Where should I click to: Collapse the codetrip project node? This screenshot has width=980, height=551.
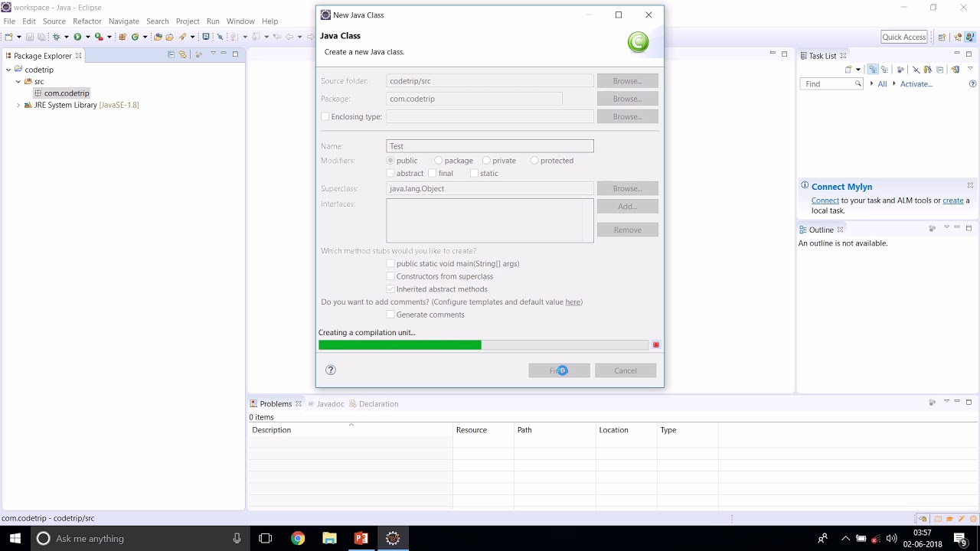click(x=8, y=70)
